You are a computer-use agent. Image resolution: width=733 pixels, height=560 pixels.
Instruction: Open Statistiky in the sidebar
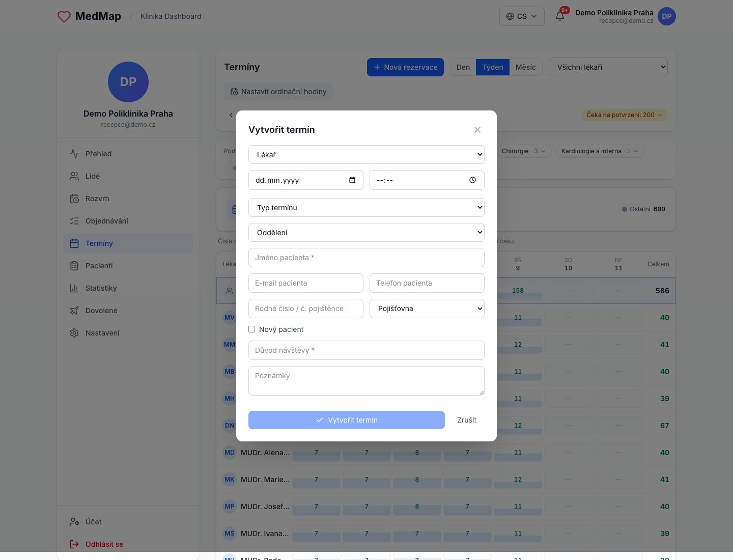128,288
